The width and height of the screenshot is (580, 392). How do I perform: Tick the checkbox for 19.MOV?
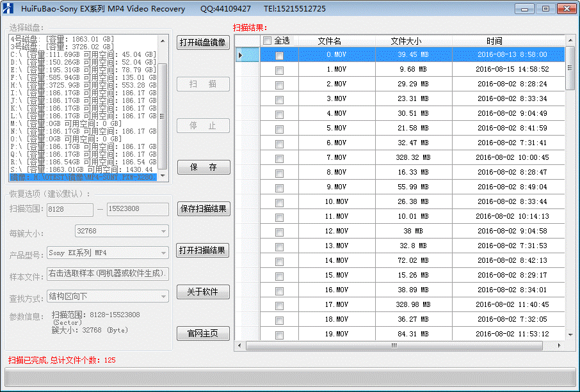[279, 335]
